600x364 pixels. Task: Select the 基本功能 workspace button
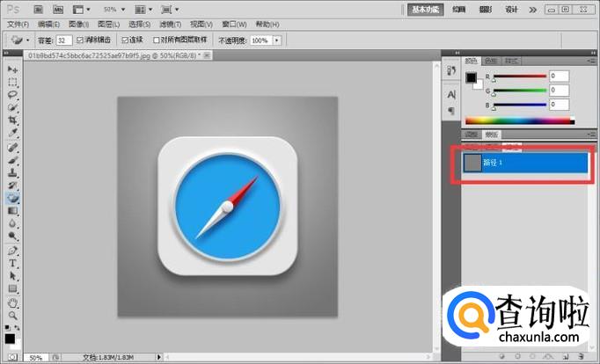tap(426, 10)
